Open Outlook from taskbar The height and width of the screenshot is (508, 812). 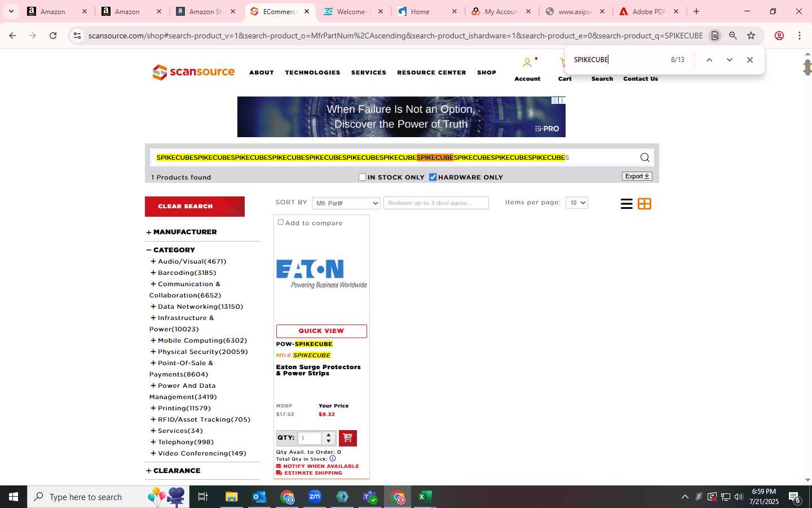259,497
